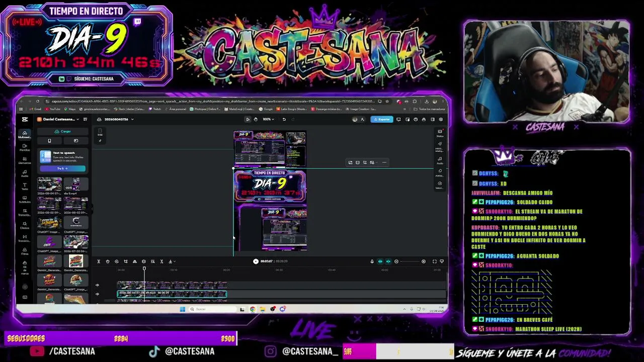Select the pointer selection tool
Screen dimensions: 644x362
(x=248, y=119)
